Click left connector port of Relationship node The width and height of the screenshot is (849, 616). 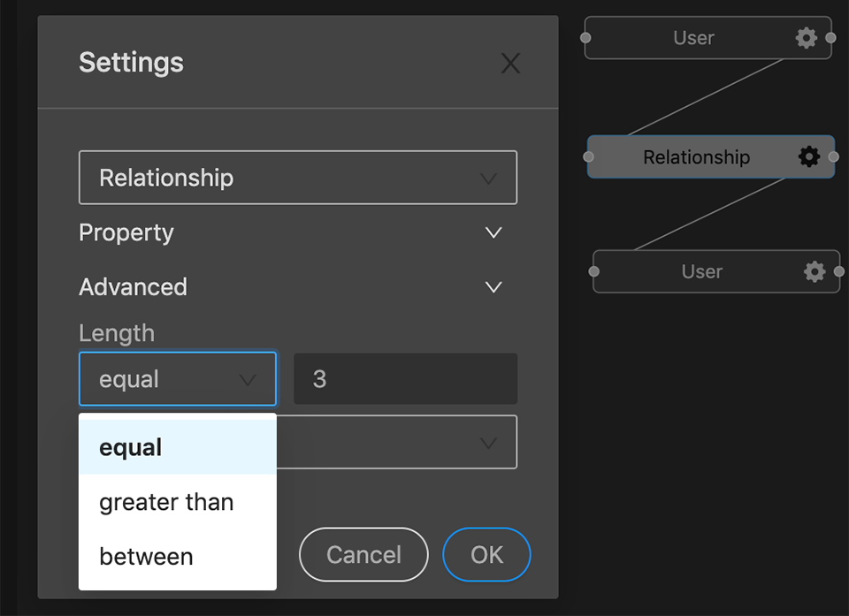tap(589, 157)
